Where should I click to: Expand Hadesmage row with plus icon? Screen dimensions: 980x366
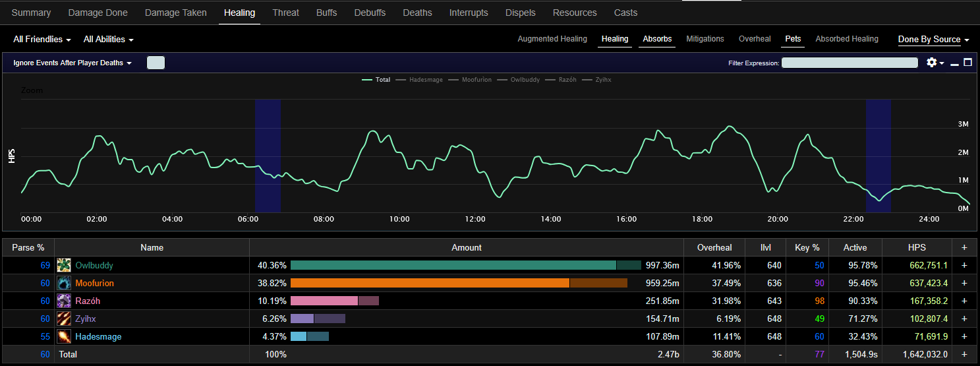click(965, 336)
